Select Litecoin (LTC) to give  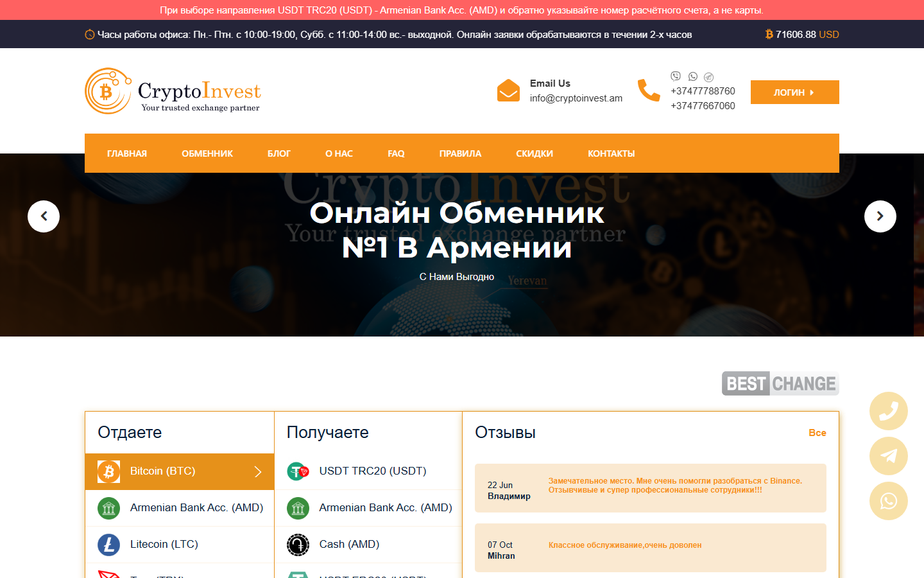180,545
